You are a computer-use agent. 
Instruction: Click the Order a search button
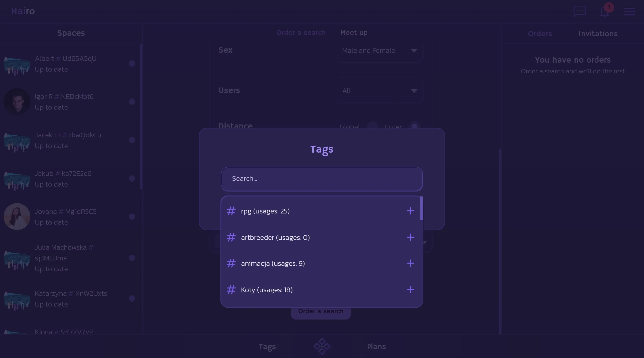pyautogui.click(x=321, y=311)
